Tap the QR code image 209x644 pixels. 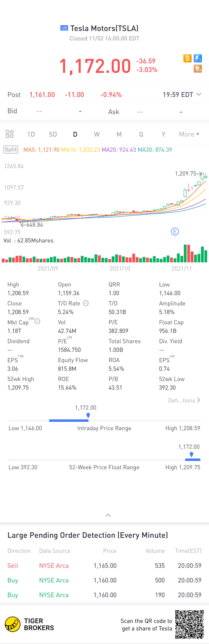point(189,624)
